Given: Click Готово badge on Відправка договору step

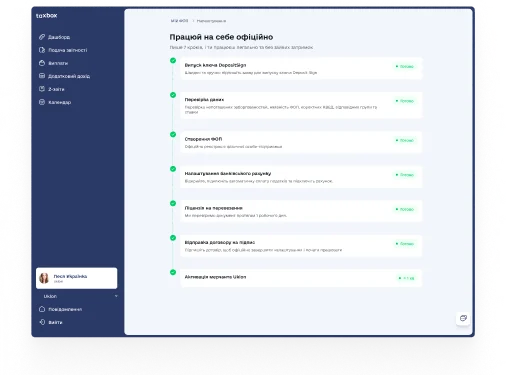Looking at the screenshot, I should 405,244.
